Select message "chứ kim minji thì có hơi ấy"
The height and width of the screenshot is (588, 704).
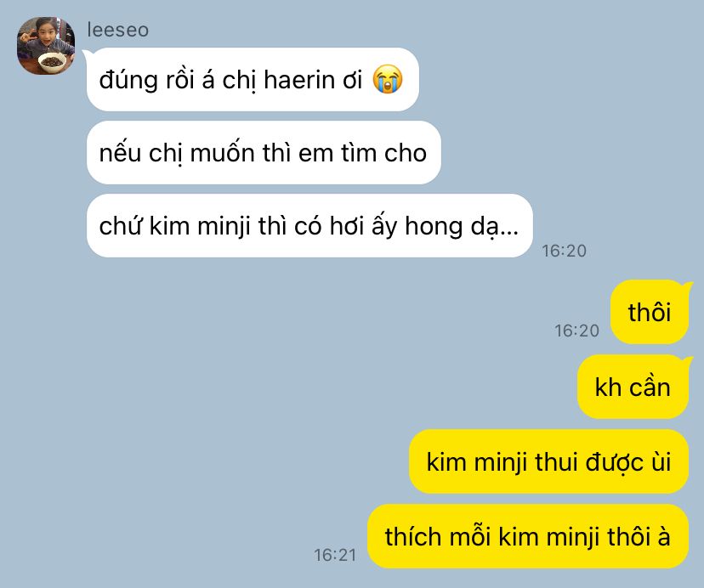tap(309, 226)
